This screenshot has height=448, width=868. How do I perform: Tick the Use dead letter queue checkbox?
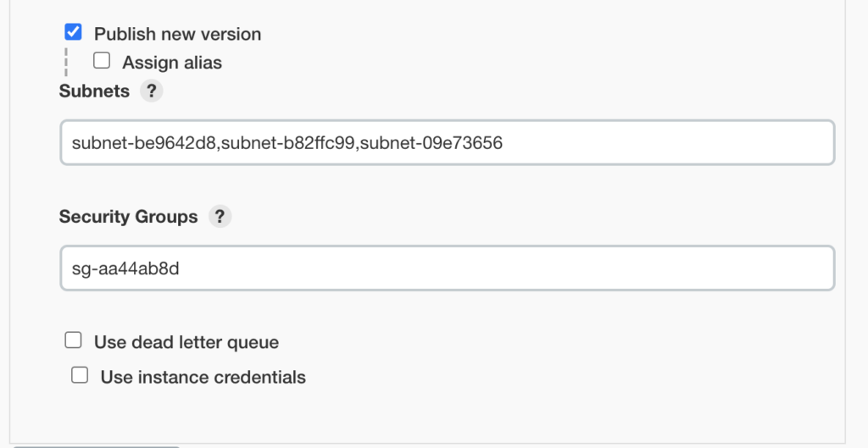[x=74, y=340]
